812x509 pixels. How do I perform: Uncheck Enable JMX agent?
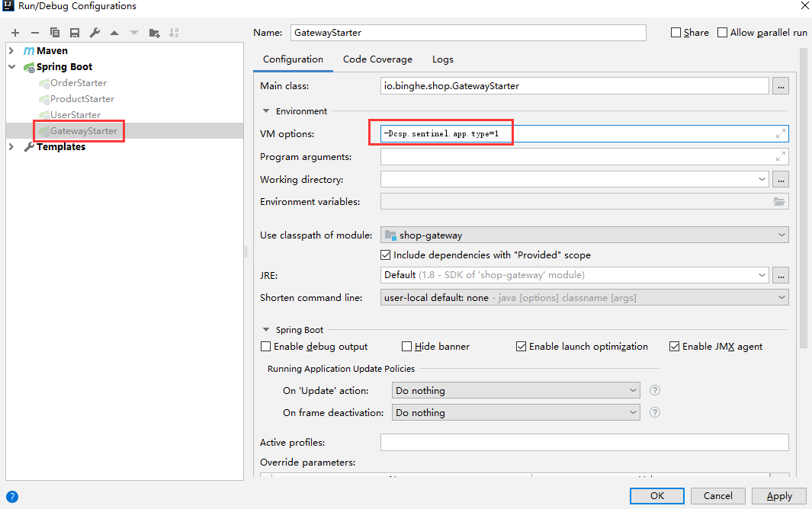[x=674, y=347]
